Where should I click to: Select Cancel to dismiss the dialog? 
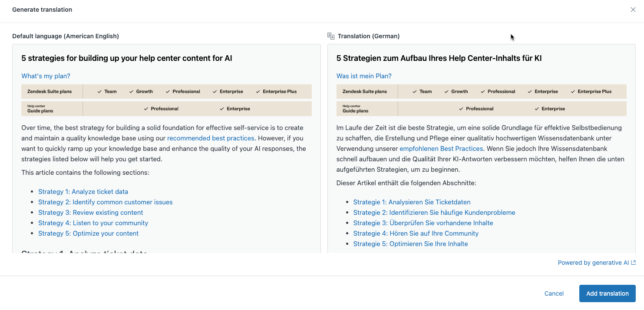pyautogui.click(x=554, y=293)
